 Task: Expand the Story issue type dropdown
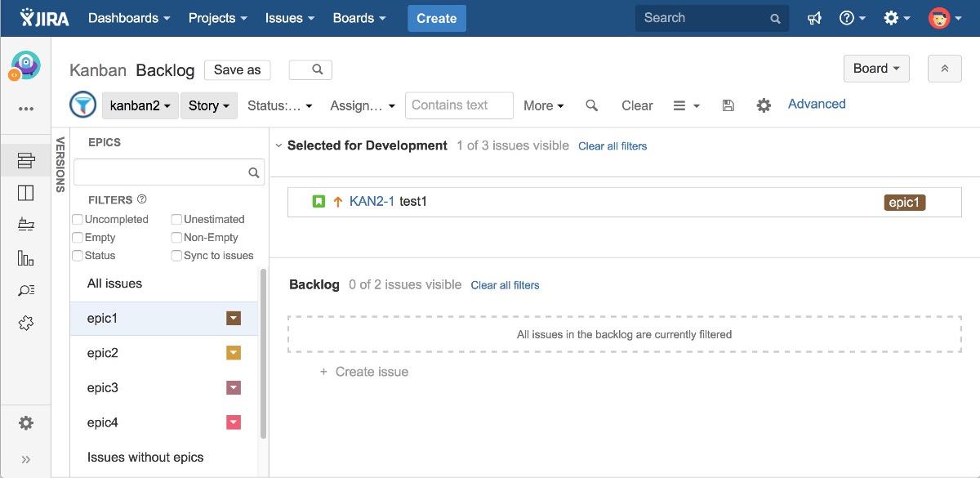pos(208,105)
